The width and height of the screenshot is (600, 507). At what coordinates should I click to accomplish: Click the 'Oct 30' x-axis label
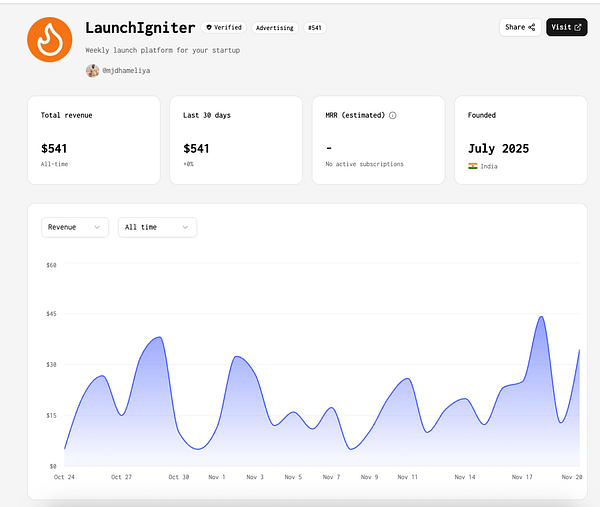(x=179, y=477)
